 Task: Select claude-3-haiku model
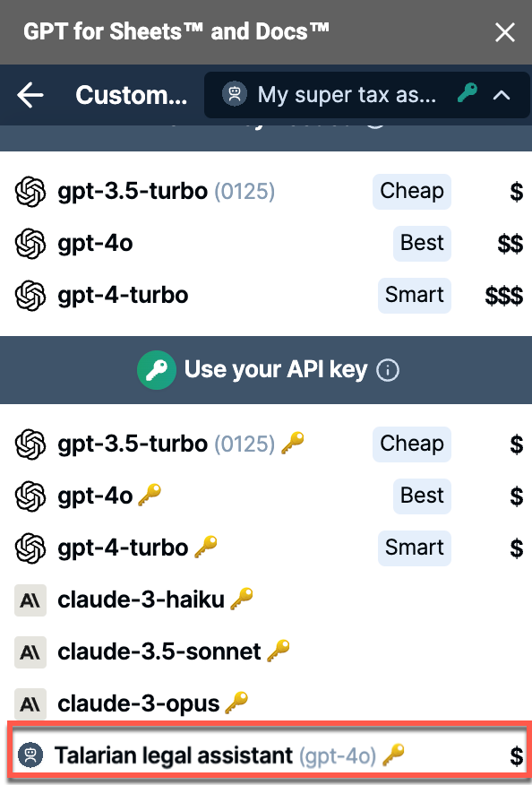tap(266, 600)
